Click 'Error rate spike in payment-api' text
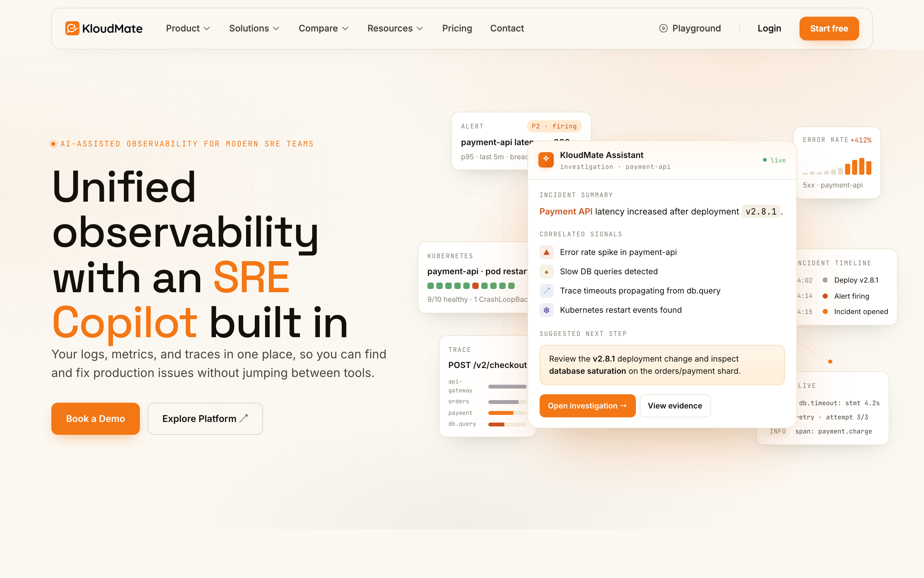The height and width of the screenshot is (578, 924). coord(618,252)
